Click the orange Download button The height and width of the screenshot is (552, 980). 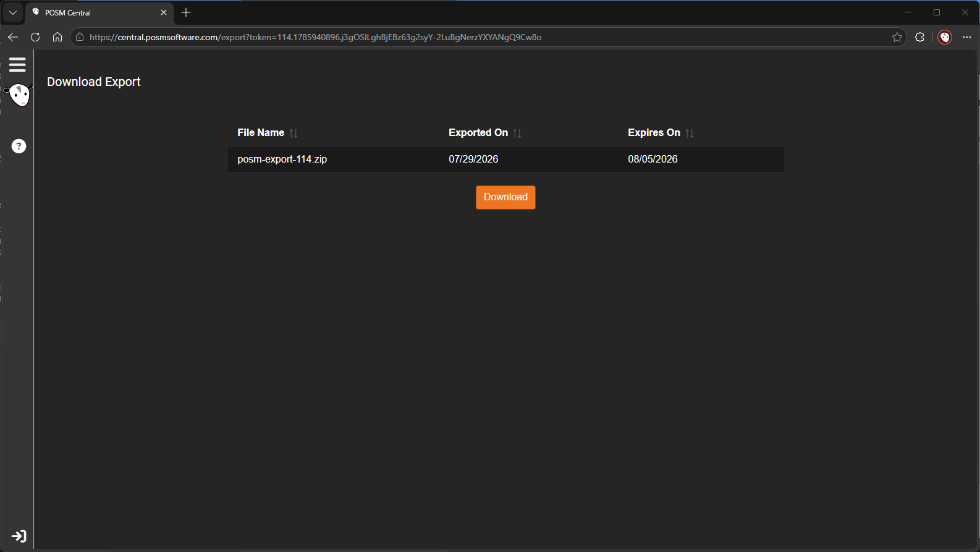point(505,197)
